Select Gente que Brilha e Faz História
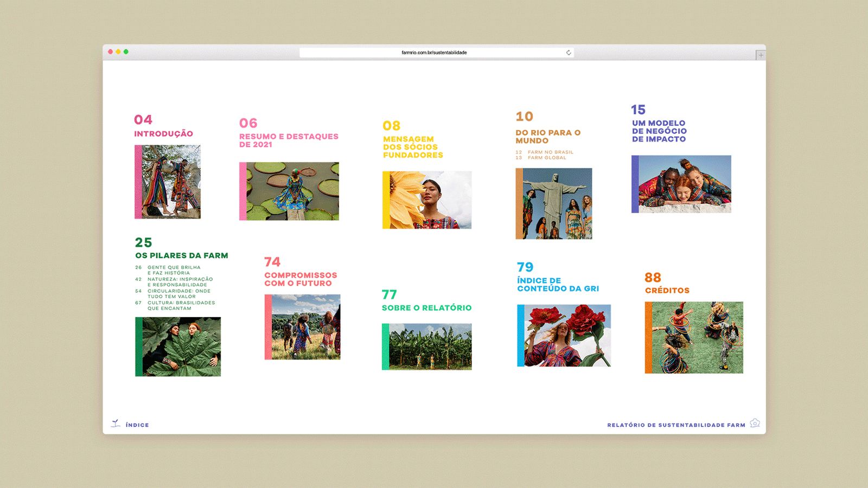 [168, 270]
